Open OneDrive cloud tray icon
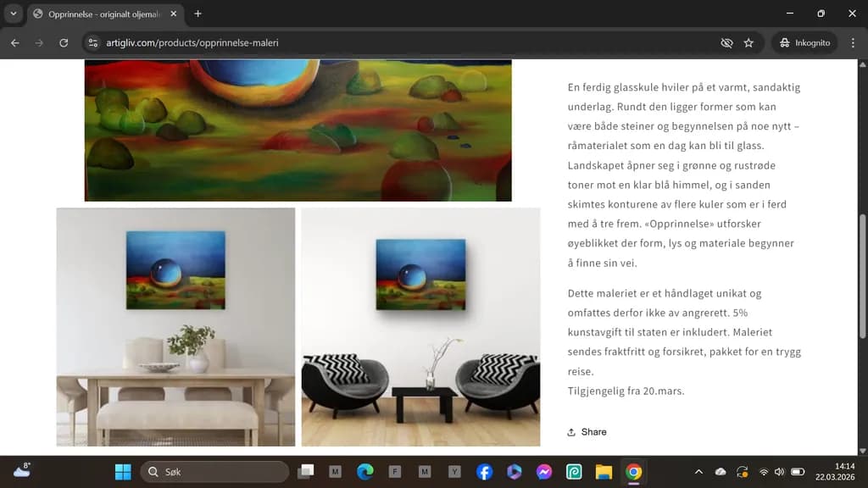Screen dimensions: 868x488 point(721,472)
